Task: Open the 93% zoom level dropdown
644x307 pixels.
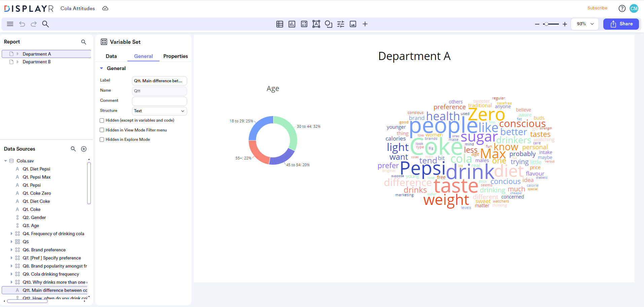Action: point(585,24)
